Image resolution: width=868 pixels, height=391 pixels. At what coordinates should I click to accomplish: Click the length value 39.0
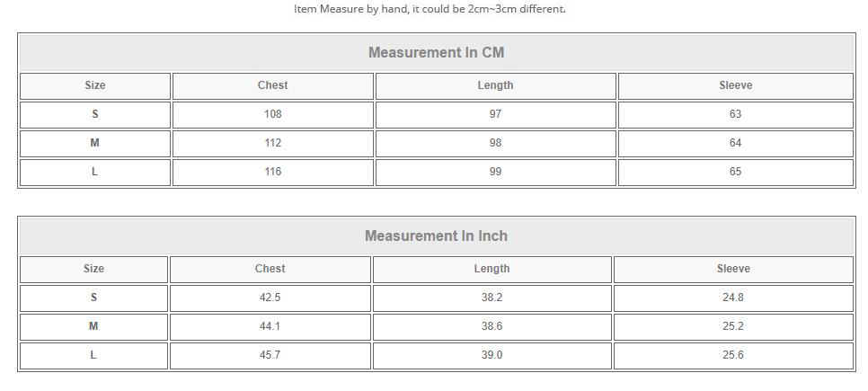492,355
